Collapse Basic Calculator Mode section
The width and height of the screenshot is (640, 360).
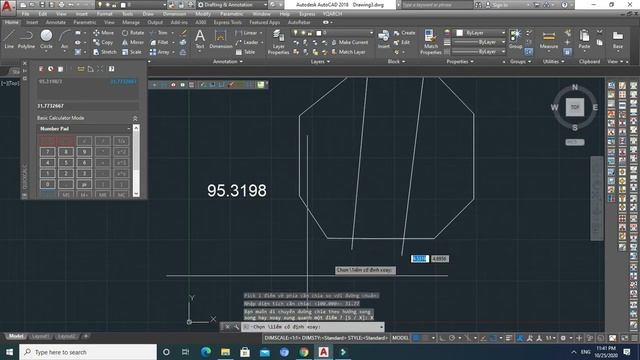point(135,118)
